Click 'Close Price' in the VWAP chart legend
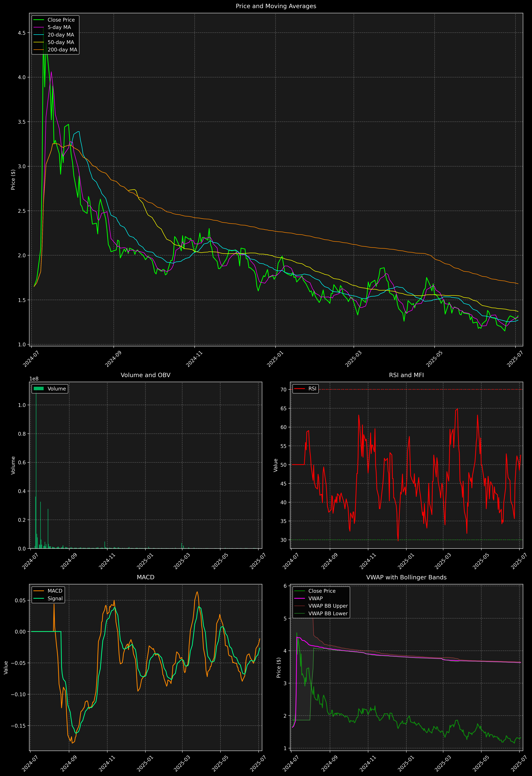This screenshot has height=776, width=532. [x=322, y=591]
